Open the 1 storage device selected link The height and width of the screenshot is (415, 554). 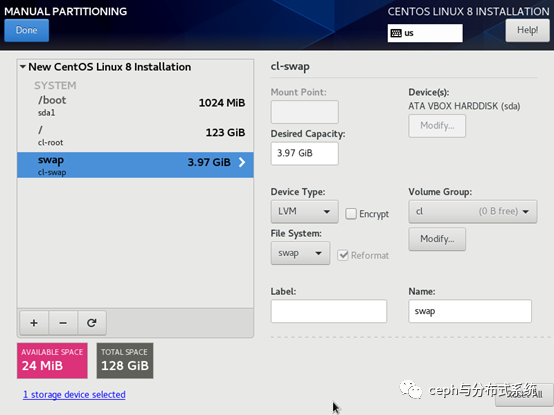(74, 395)
